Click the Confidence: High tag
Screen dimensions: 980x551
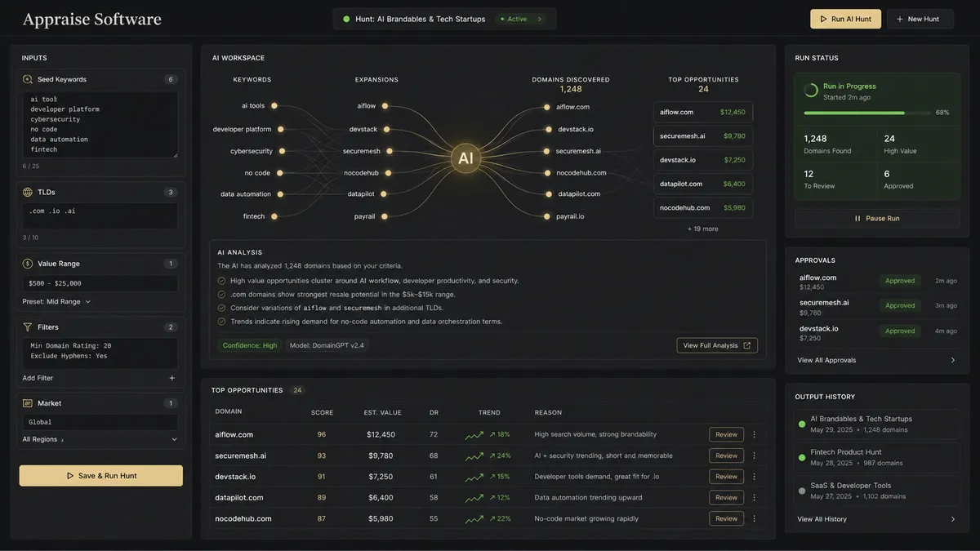point(249,345)
